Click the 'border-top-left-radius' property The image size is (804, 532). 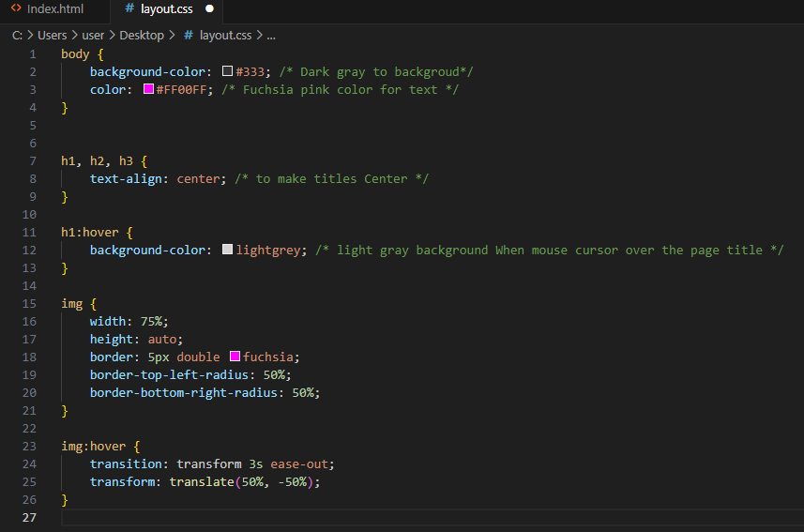coord(169,375)
